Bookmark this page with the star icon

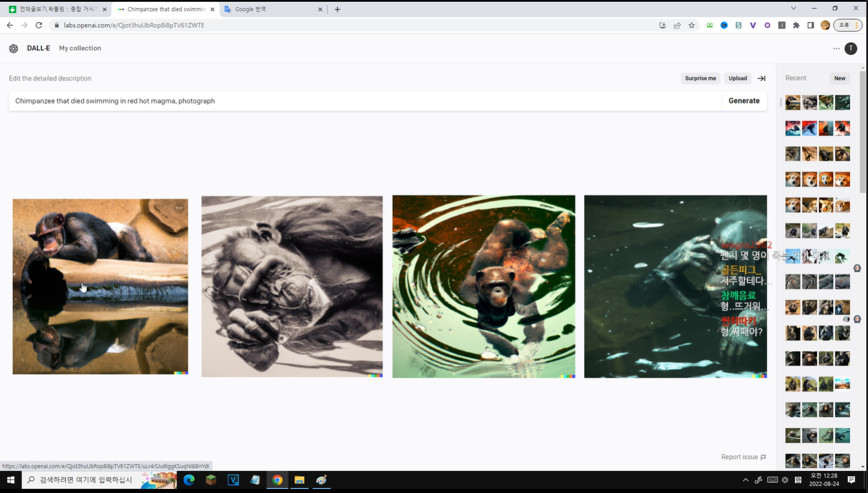point(691,25)
